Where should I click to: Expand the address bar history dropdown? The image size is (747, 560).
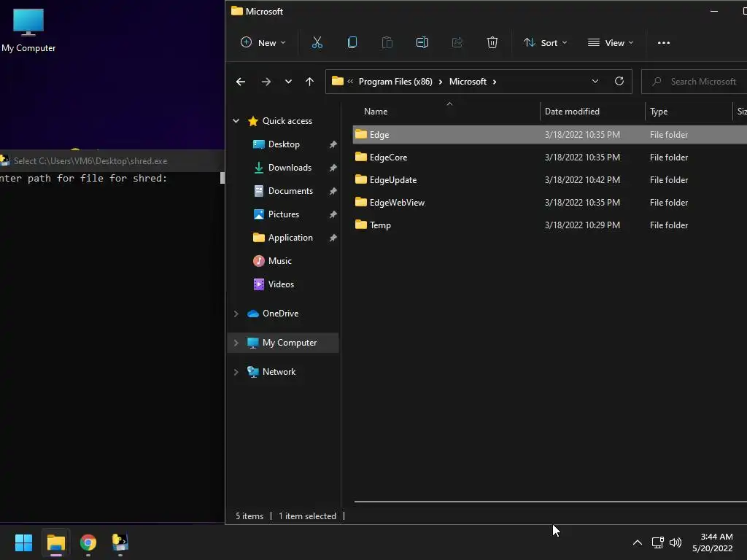click(x=595, y=82)
